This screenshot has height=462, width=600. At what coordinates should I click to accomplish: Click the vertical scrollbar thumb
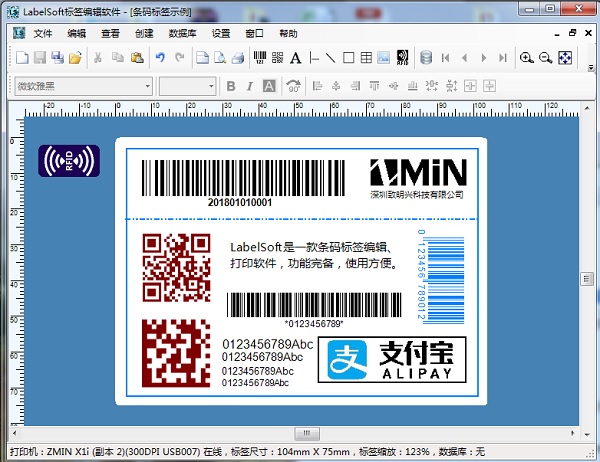[x=587, y=279]
